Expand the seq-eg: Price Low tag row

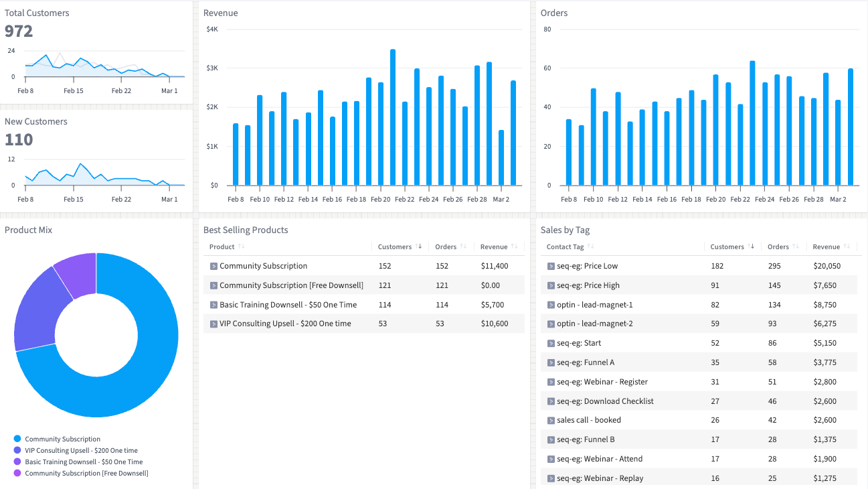pos(551,266)
